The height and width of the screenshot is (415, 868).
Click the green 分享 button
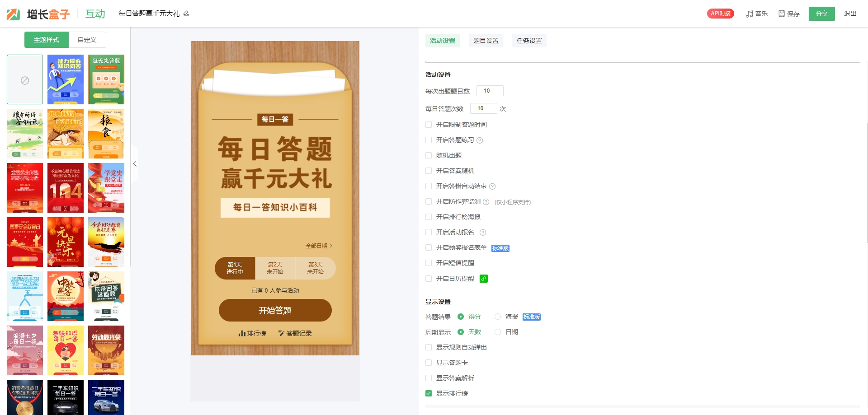click(x=821, y=14)
